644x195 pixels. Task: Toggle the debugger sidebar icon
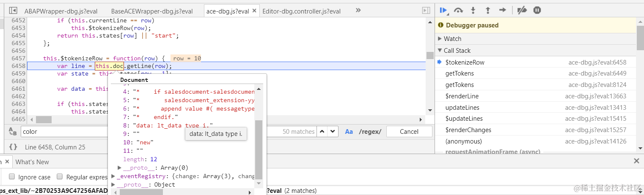pyautogui.click(x=426, y=10)
